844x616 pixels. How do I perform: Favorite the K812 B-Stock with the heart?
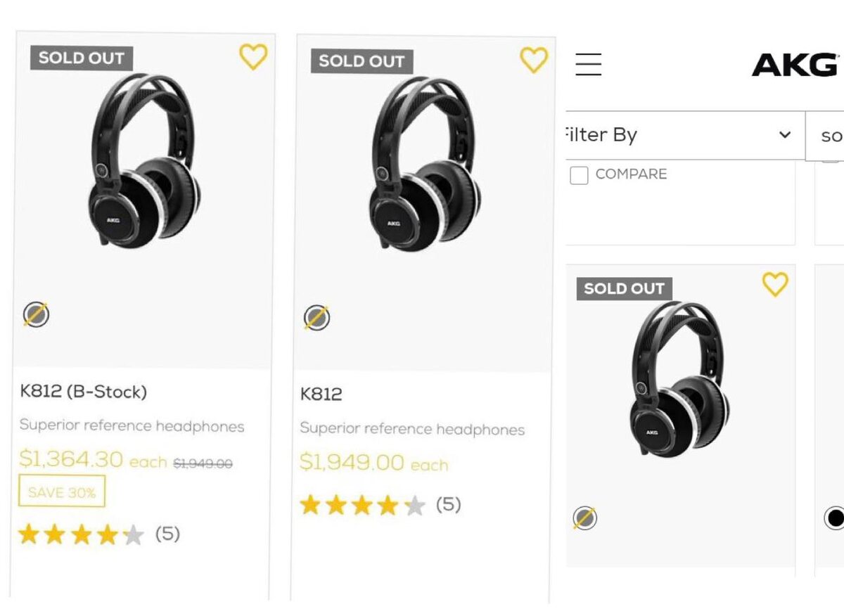(253, 56)
